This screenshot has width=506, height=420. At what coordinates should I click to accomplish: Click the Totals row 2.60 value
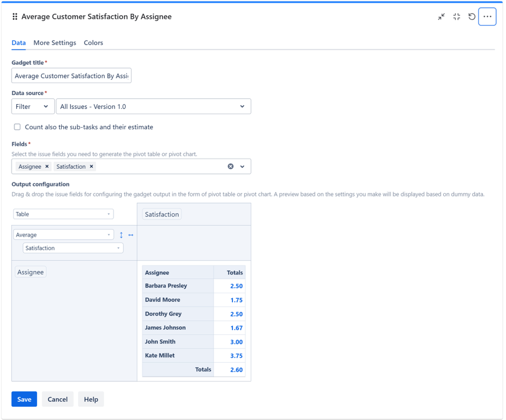[x=236, y=370]
